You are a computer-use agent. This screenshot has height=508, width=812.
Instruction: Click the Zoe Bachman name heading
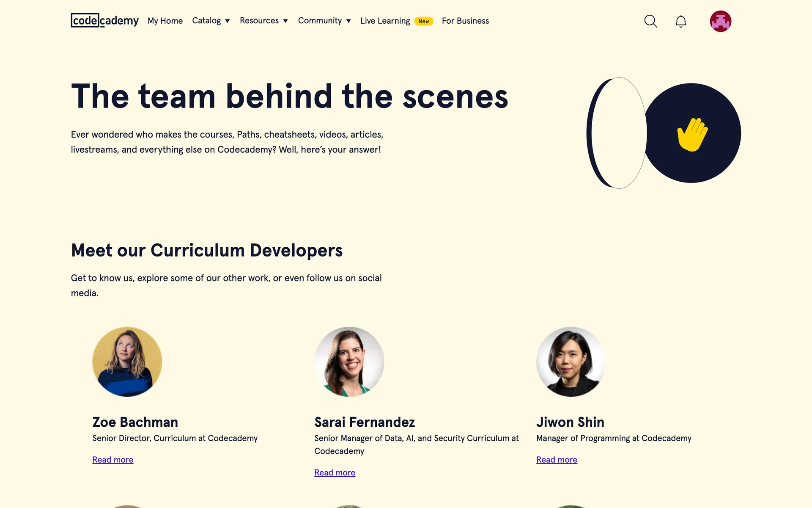tap(135, 422)
